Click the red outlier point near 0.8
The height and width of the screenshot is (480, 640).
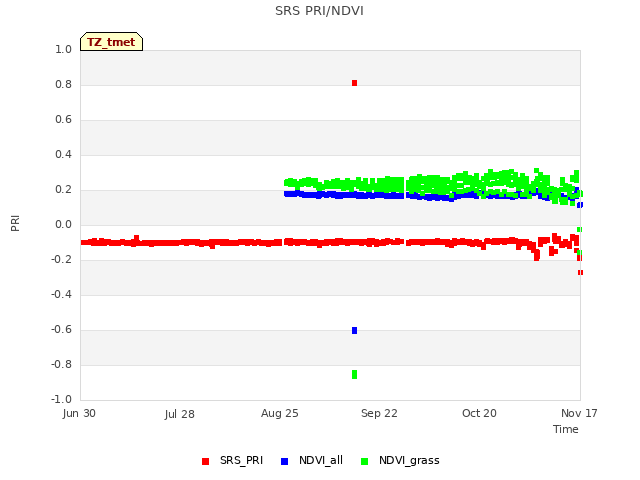pyautogui.click(x=354, y=83)
